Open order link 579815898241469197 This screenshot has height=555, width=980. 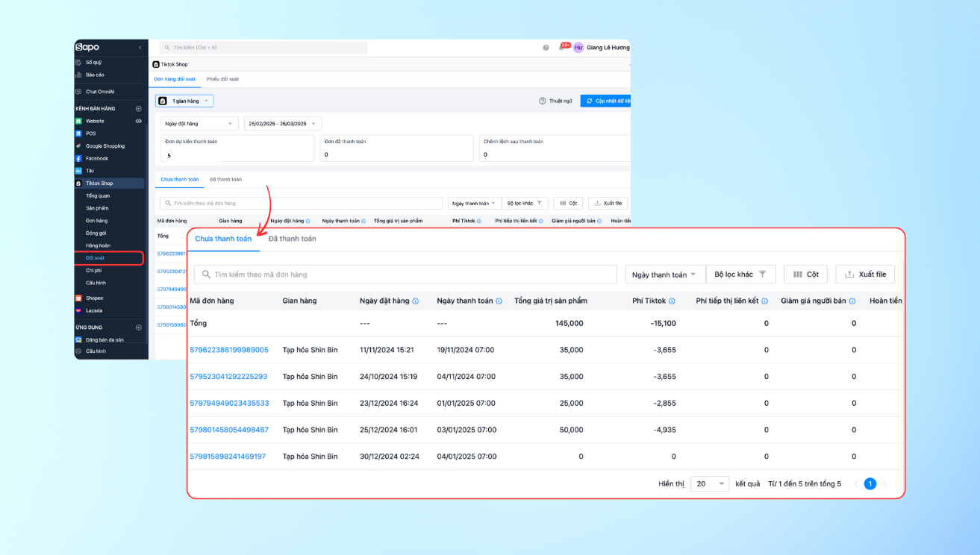(228, 457)
